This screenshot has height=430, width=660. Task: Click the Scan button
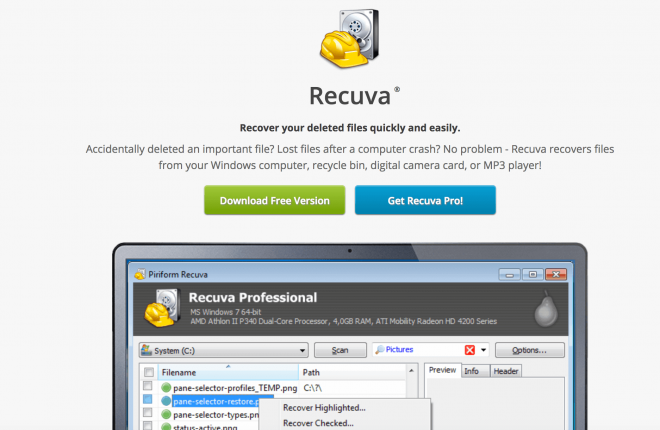(x=340, y=350)
